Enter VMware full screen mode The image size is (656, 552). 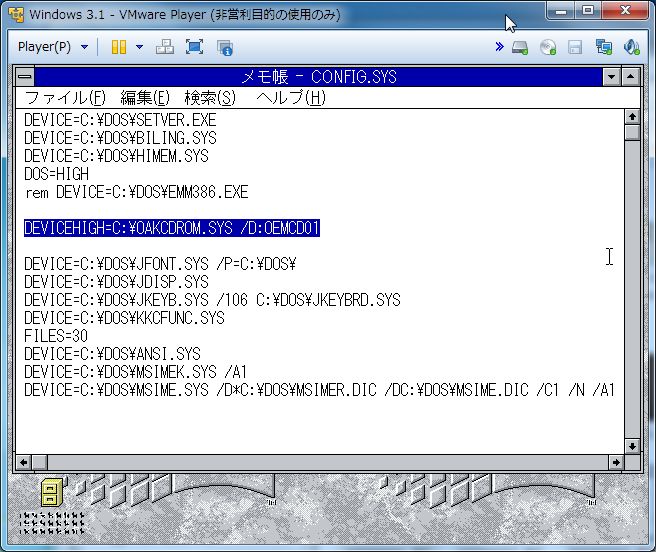(x=195, y=47)
